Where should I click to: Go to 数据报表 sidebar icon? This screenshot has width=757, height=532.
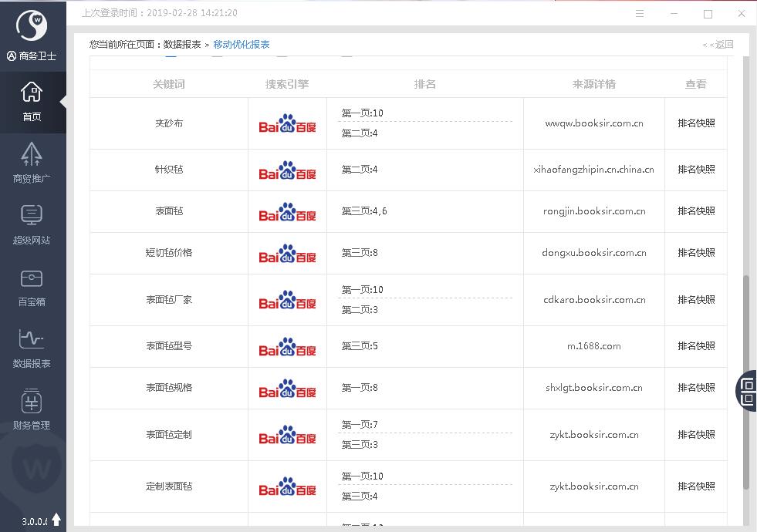pyautogui.click(x=32, y=341)
